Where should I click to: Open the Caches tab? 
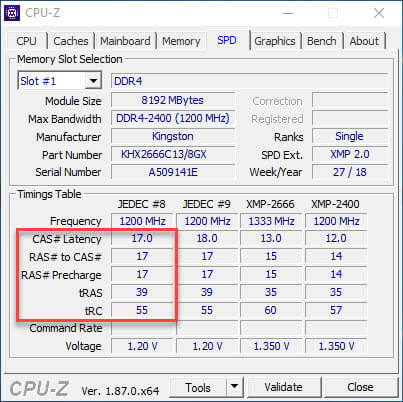(x=71, y=41)
